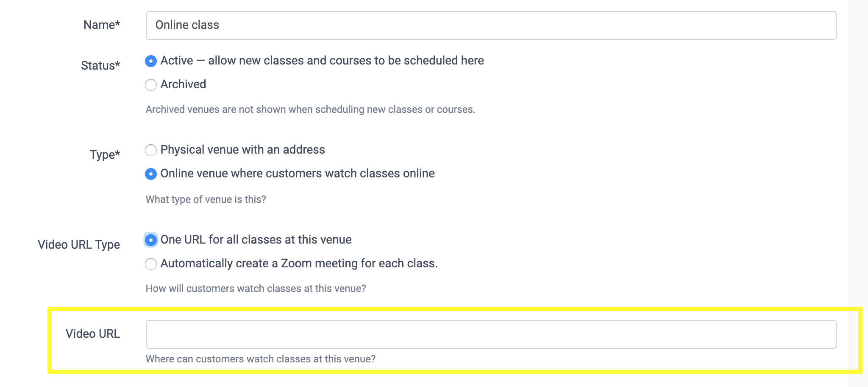Select Physical venue with an address
Viewport: 868px width, 387px height.
151,150
